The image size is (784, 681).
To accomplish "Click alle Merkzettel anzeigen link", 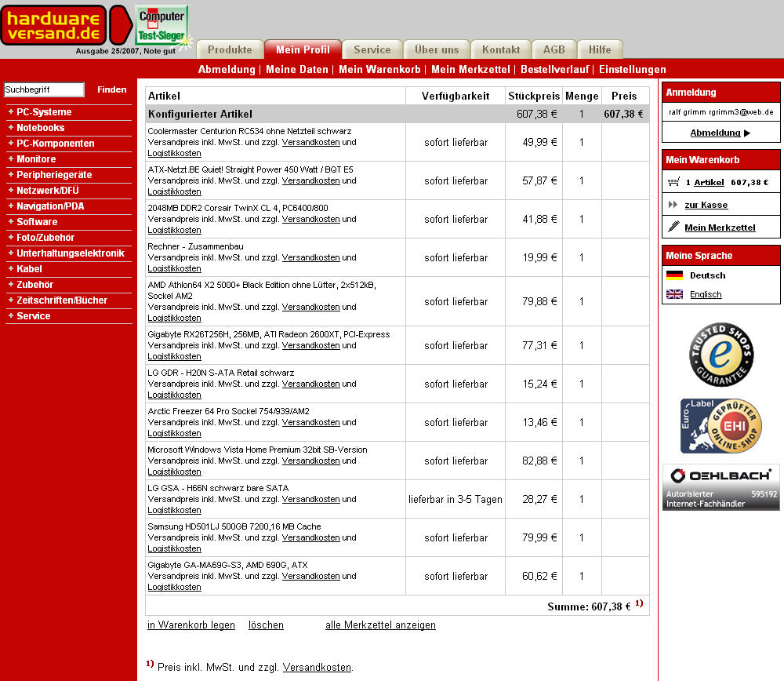I will pyautogui.click(x=380, y=625).
